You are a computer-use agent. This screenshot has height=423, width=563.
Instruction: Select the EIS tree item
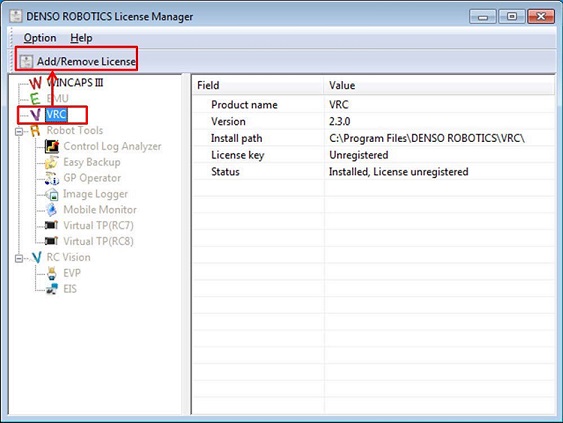point(70,289)
